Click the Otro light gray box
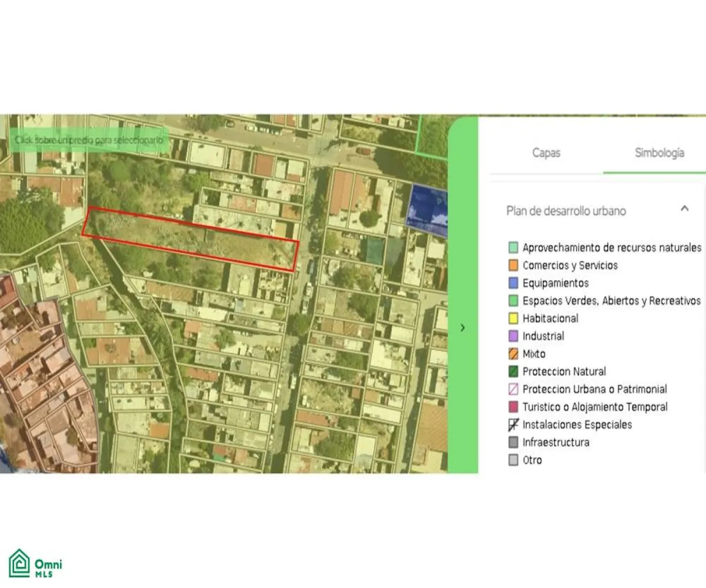Viewport: 706px width, 588px height. click(x=513, y=460)
